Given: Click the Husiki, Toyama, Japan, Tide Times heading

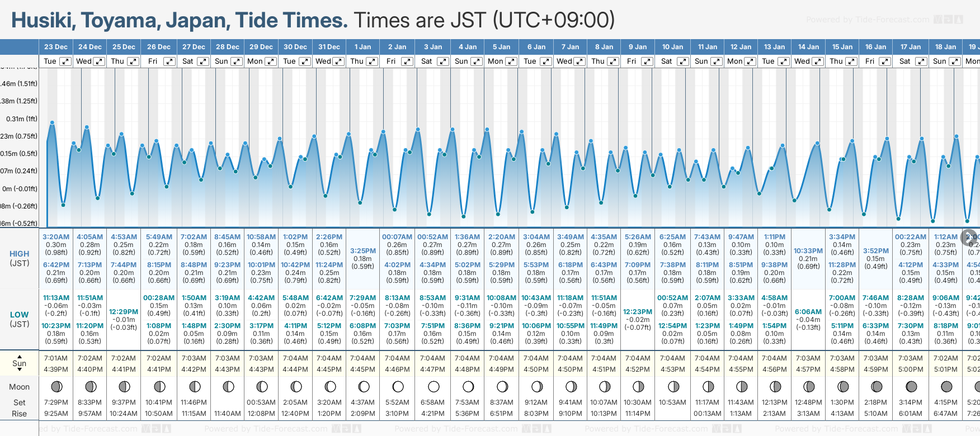Looking at the screenshot, I should pos(179,20).
